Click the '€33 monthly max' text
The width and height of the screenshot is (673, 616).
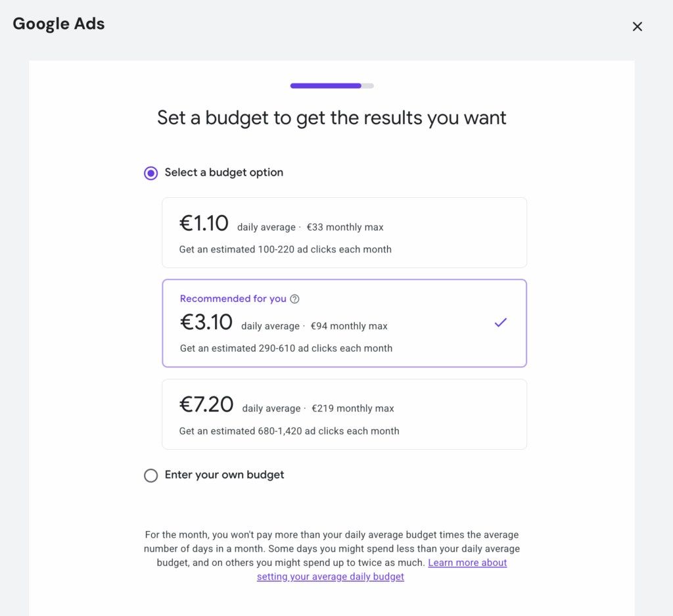tap(345, 227)
